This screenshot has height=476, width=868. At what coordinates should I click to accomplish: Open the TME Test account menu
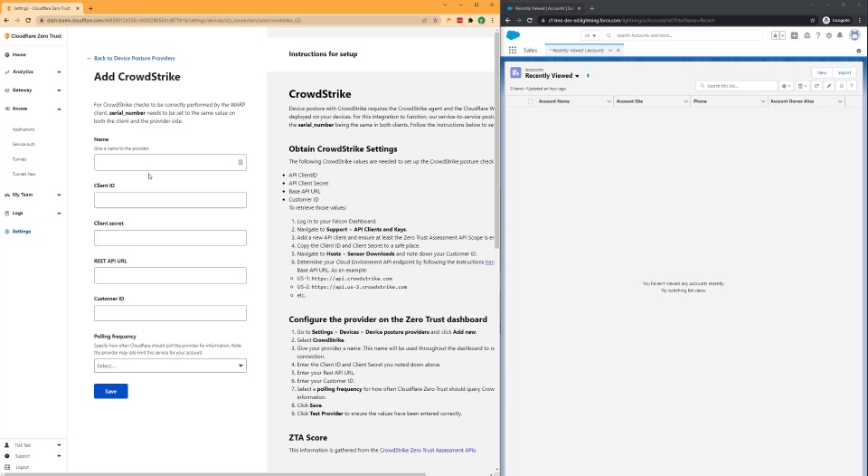33,445
